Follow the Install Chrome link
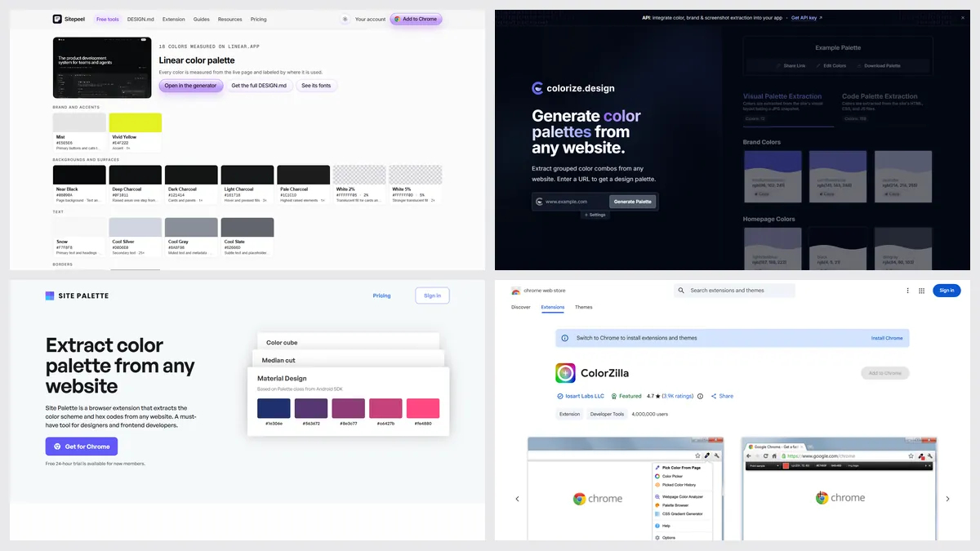Screen dimensions: 980x551 pyautogui.click(x=887, y=338)
